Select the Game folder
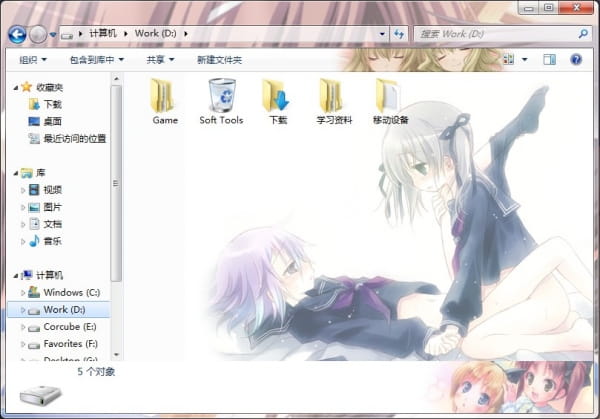 pyautogui.click(x=165, y=102)
